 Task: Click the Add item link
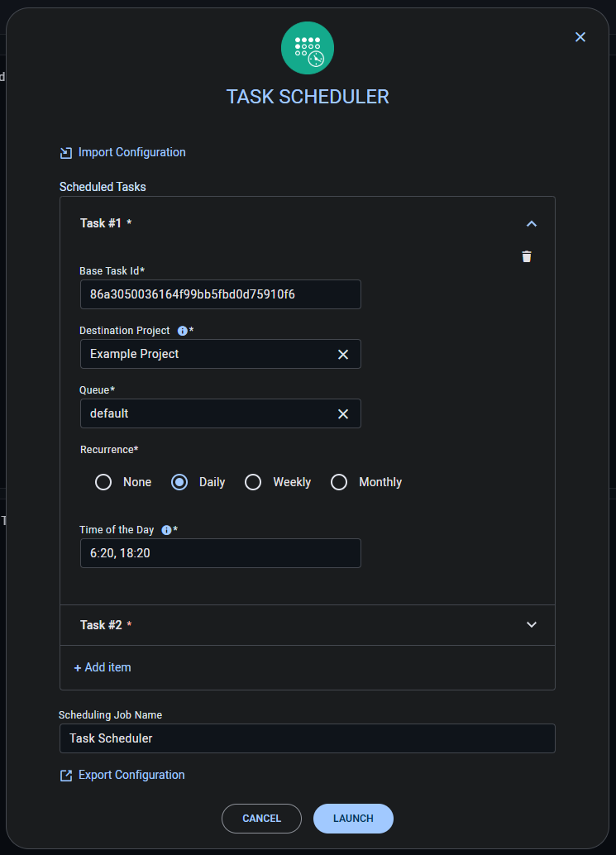103,666
